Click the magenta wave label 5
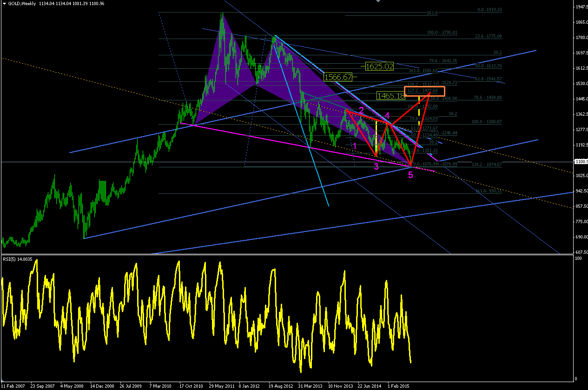Screen dimensions: 588x390 (x=410, y=175)
